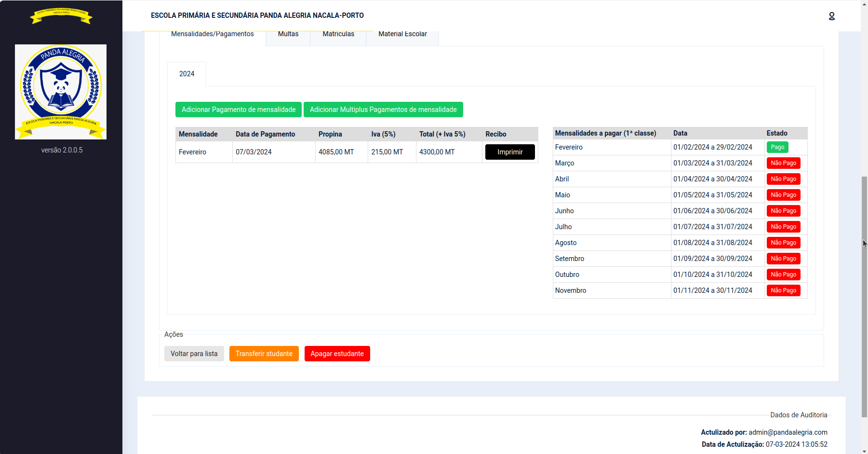868x454 pixels.
Task: Go to the Mensalidades/Pagamentos tab
Action: (x=212, y=35)
